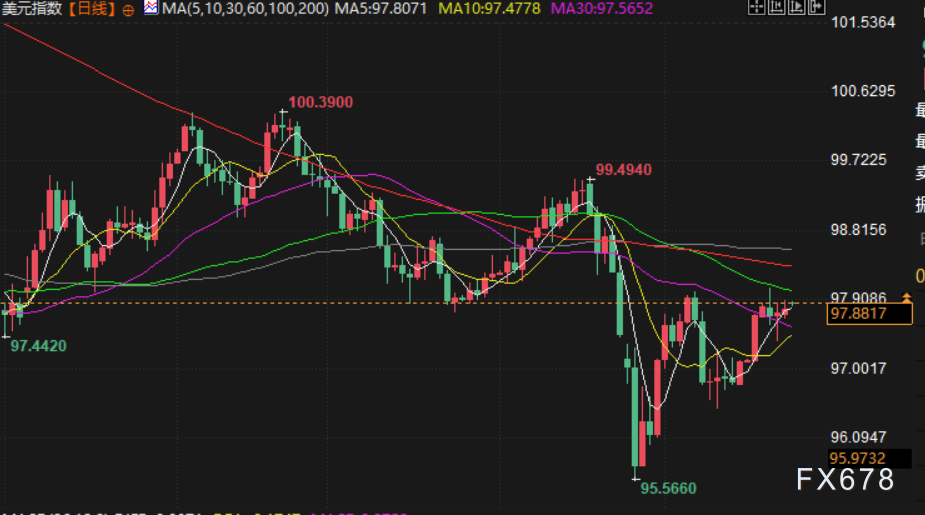Click the current price tag 97.8817

[x=870, y=313]
